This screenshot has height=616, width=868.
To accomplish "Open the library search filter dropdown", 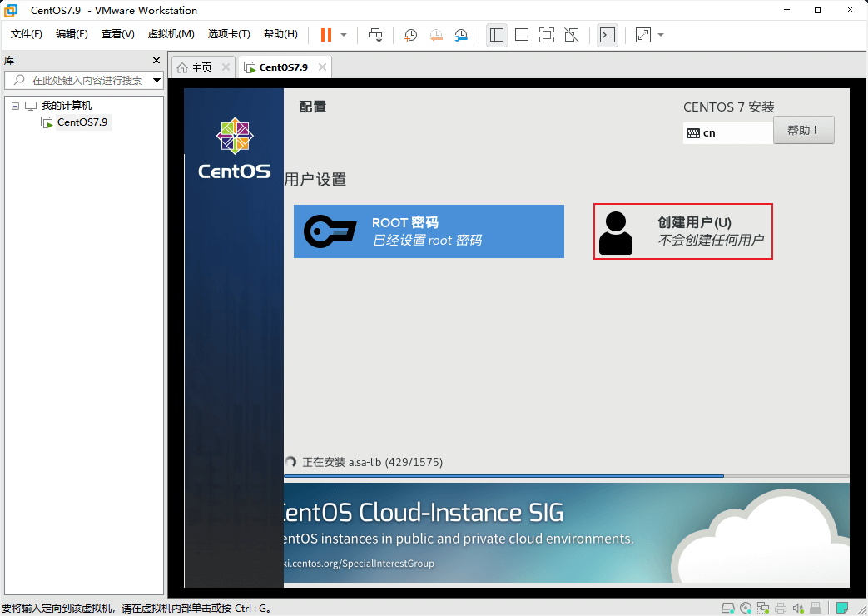I will tap(157, 80).
